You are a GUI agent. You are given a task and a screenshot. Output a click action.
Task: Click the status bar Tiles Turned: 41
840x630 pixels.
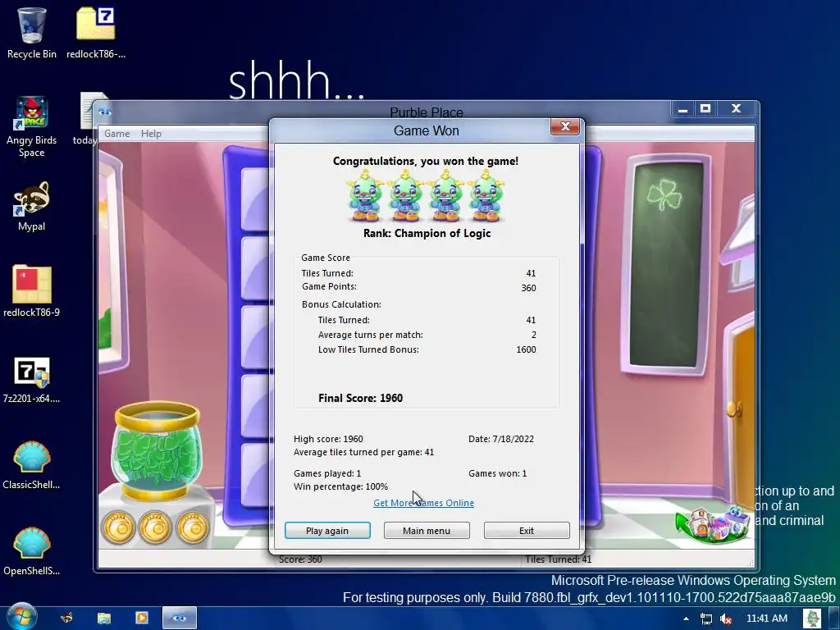click(x=558, y=559)
